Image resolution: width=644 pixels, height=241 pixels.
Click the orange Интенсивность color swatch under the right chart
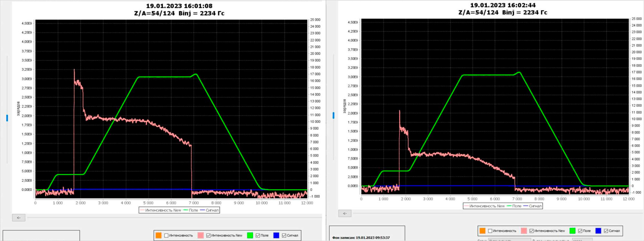(x=482, y=231)
